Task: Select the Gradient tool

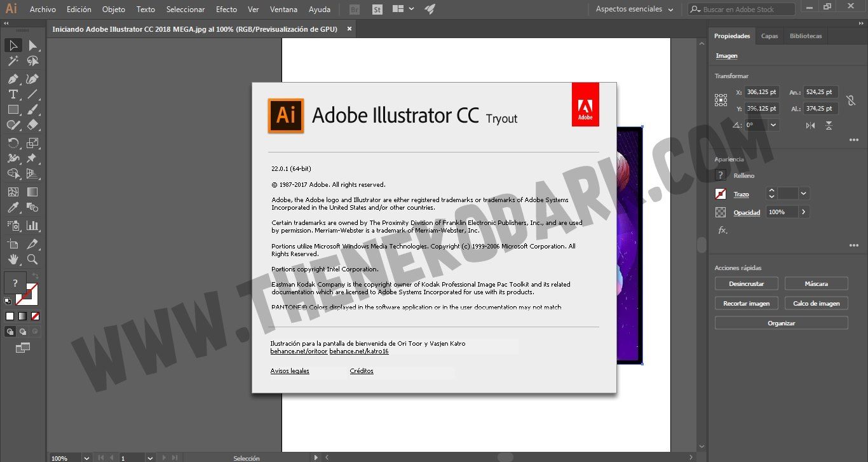Action: pyautogui.click(x=32, y=191)
